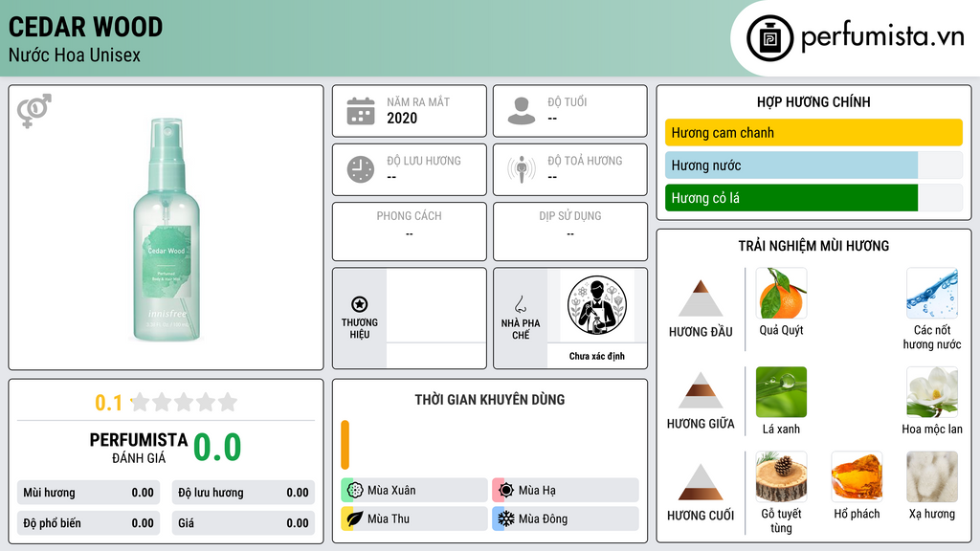The width and height of the screenshot is (980, 551).
Task: Click the Hương cam chanh accord bar
Action: pos(813,132)
